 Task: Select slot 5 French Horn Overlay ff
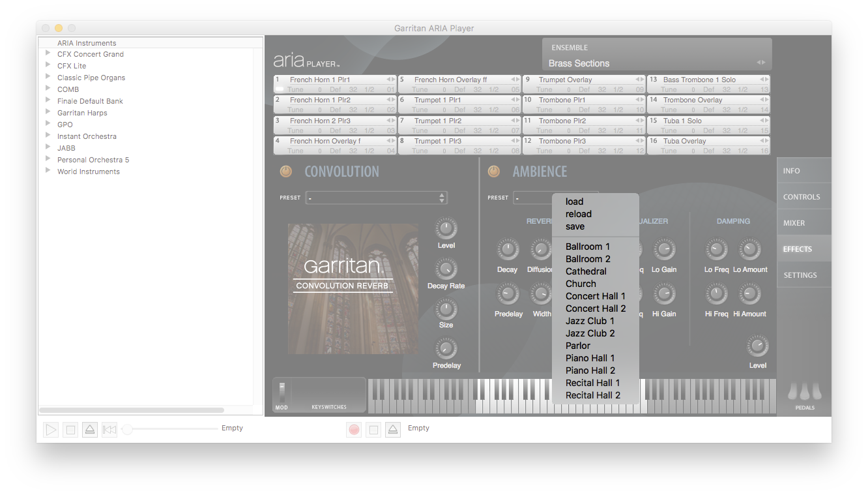click(459, 84)
